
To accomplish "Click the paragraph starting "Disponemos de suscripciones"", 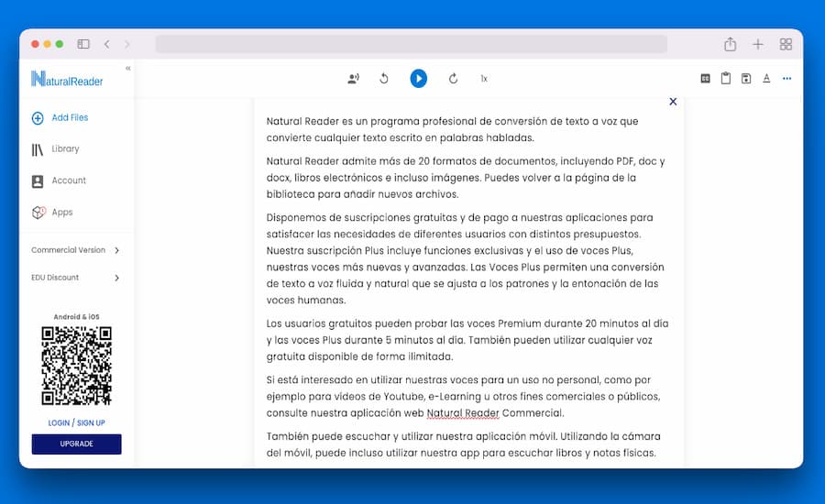I will (x=465, y=258).
